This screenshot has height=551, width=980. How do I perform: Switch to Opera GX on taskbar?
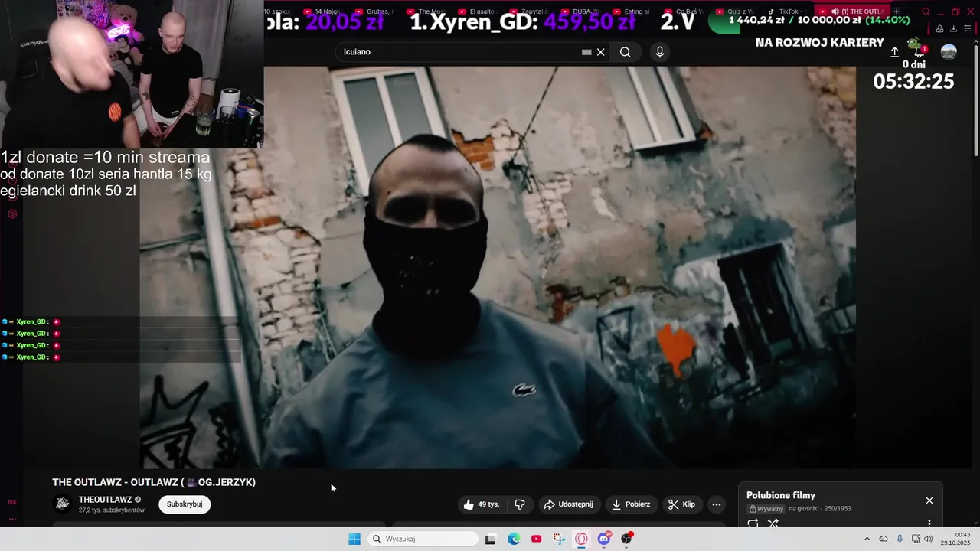pyautogui.click(x=582, y=539)
